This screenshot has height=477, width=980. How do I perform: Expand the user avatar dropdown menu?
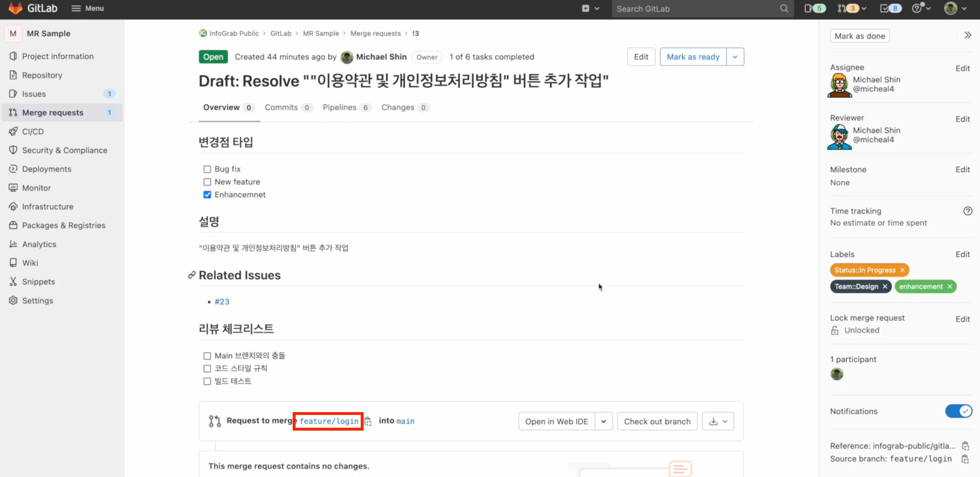click(x=955, y=8)
